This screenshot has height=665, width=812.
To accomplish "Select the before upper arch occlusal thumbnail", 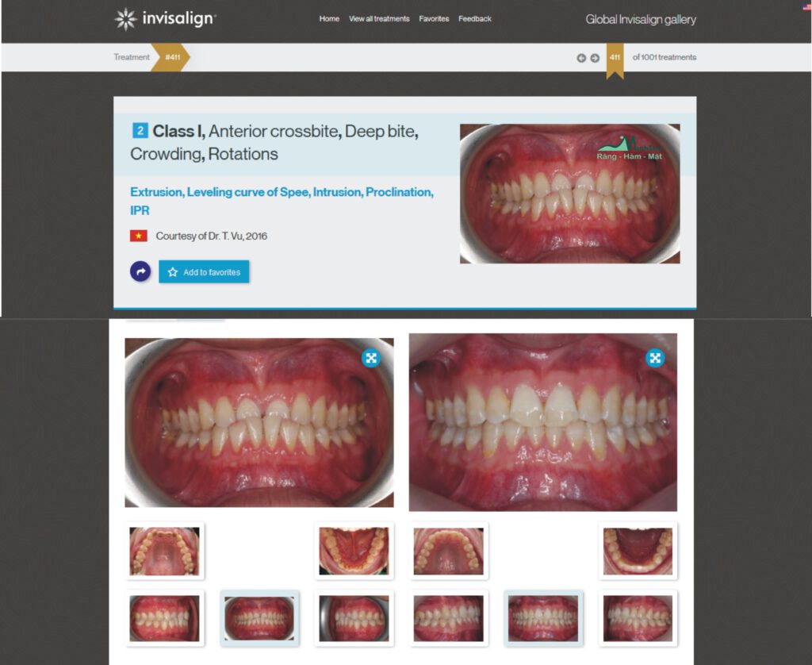I will click(x=164, y=551).
